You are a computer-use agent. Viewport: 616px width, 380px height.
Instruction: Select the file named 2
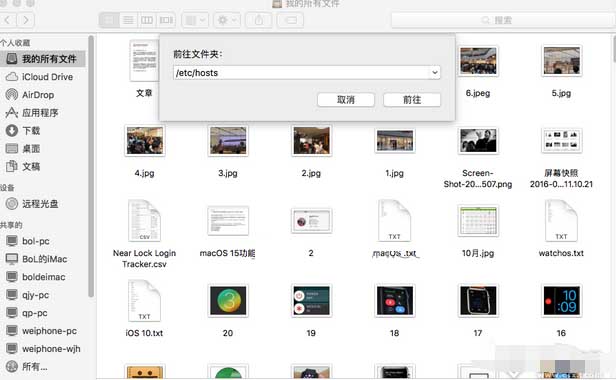coord(311,221)
